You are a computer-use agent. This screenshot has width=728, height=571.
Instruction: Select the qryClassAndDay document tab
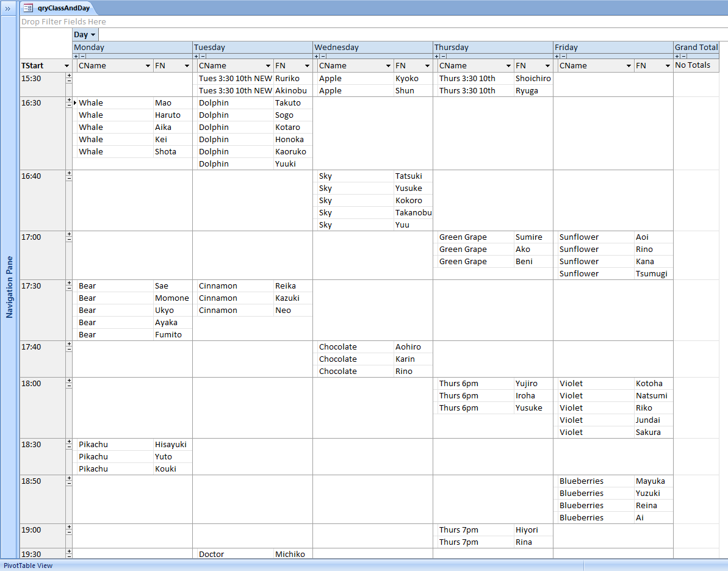pos(57,8)
